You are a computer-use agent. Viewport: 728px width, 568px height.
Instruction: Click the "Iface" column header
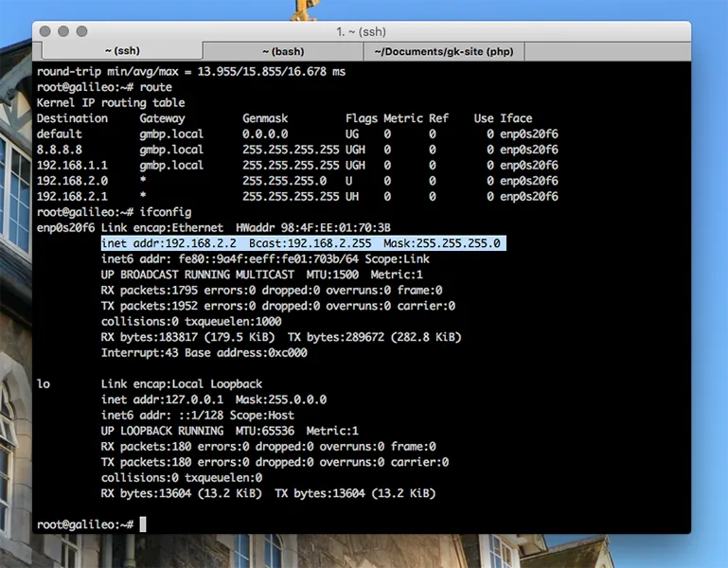516,118
